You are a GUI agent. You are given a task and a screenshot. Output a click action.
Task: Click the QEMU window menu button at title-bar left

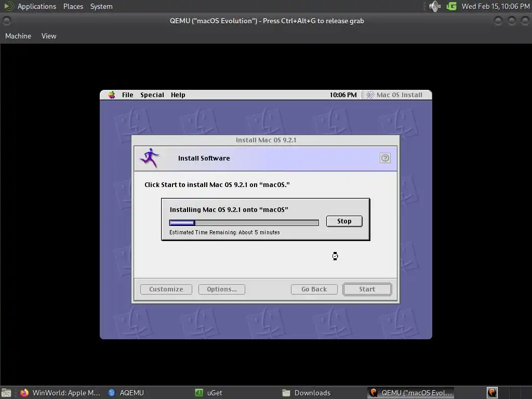coord(6,21)
